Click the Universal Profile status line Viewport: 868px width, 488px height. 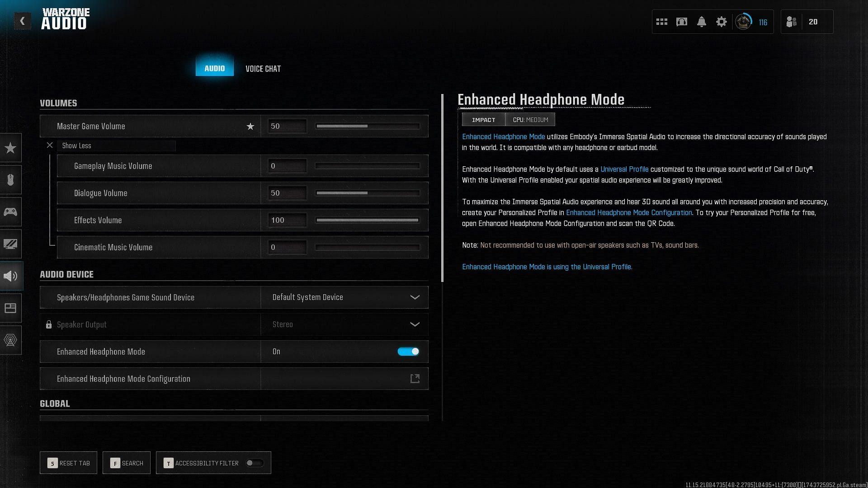coord(547,267)
